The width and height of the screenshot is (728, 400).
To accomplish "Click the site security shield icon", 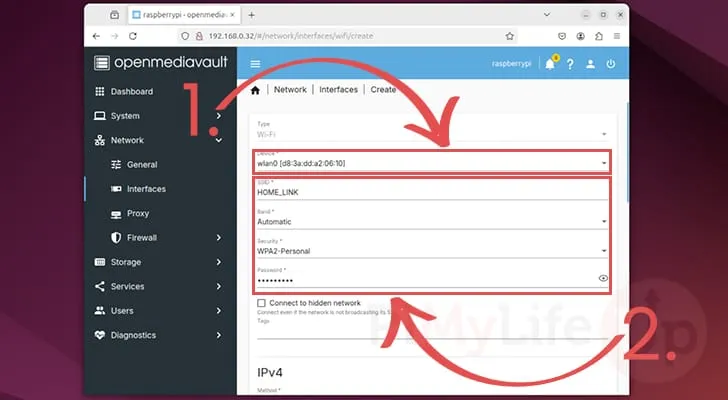I will [185, 36].
